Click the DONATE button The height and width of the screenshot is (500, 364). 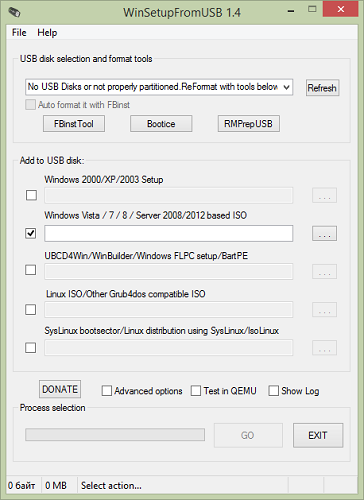point(60,389)
